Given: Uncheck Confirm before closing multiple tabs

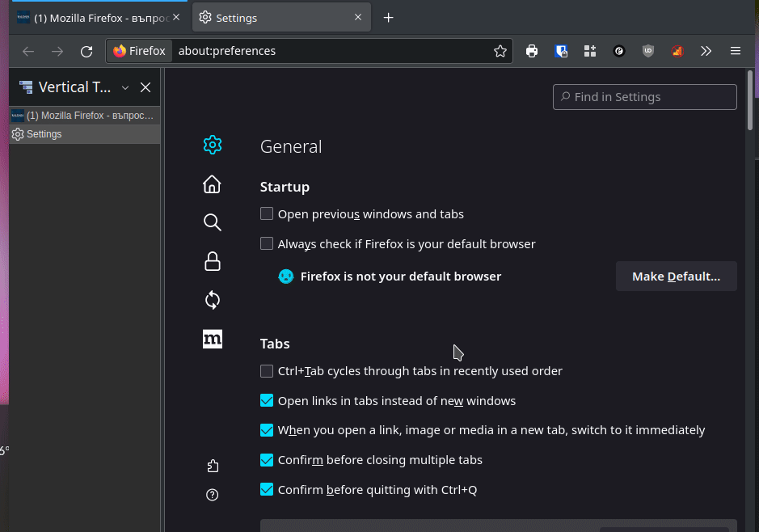Looking at the screenshot, I should click(x=267, y=460).
